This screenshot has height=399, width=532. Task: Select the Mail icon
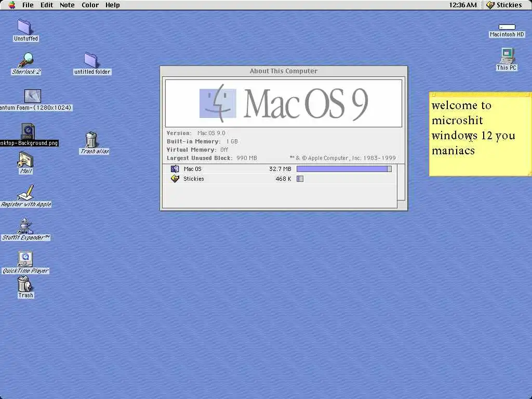25,159
